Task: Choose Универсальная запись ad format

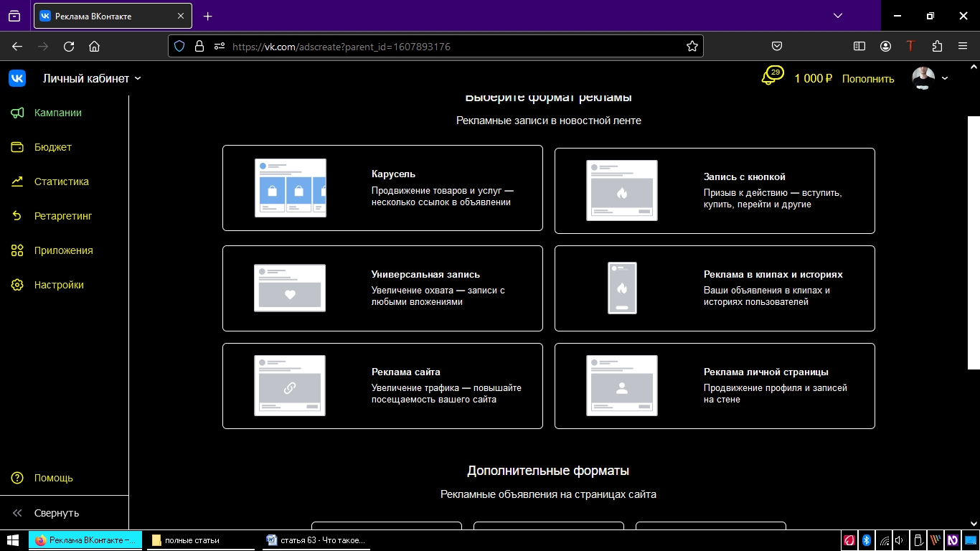Action: pos(382,288)
